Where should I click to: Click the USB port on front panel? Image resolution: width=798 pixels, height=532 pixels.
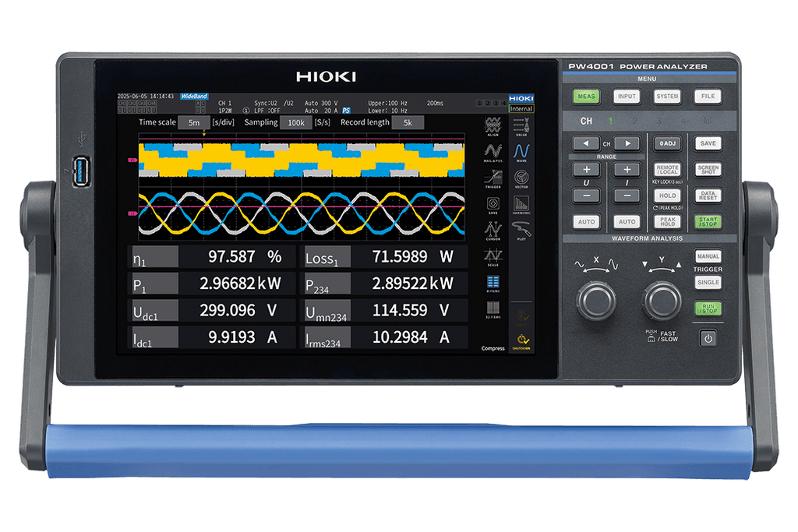click(x=81, y=171)
